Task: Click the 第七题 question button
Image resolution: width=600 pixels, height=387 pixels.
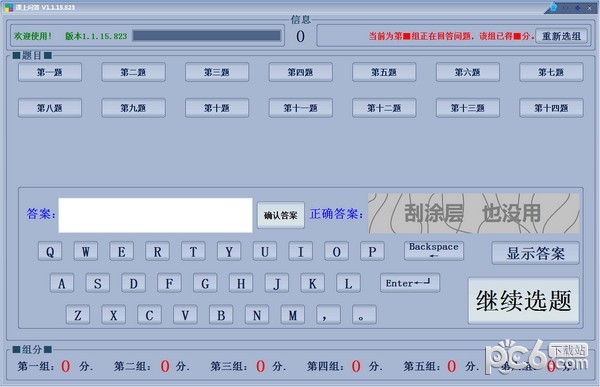Action: 551,72
